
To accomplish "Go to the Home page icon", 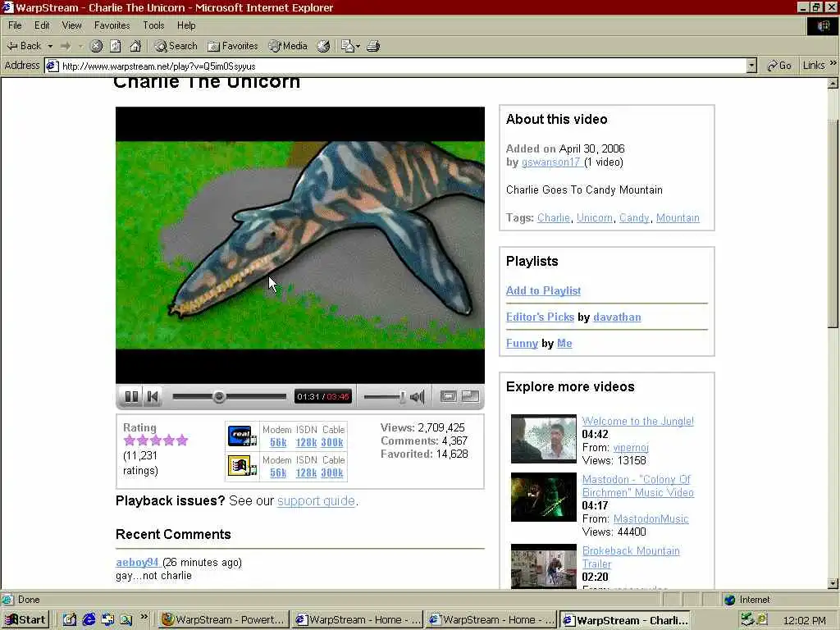I will pos(135,46).
